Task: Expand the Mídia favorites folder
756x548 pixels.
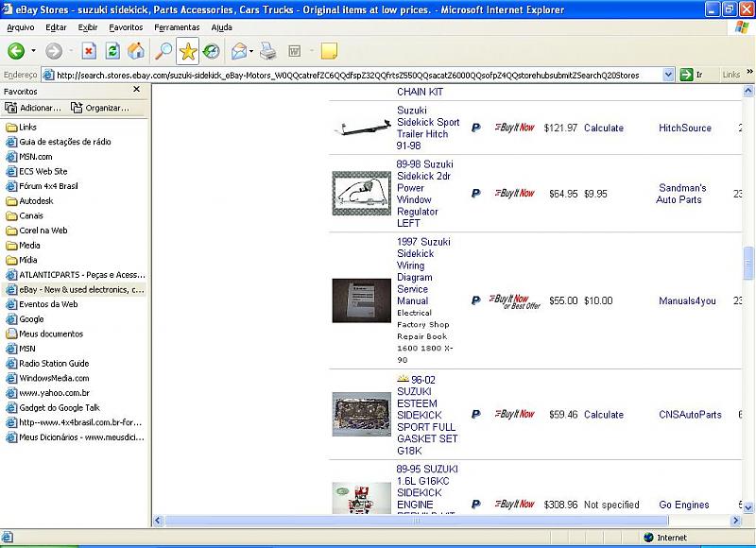Action: click(x=21, y=260)
